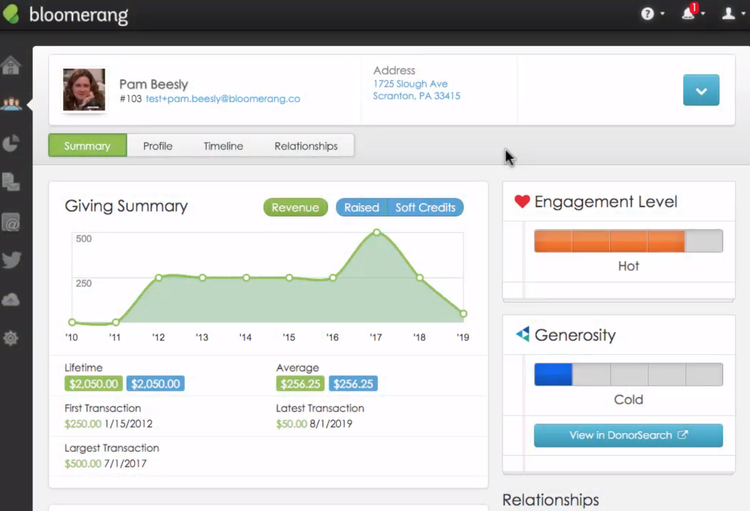Click the Pam Beesly name heading
Screen dimensions: 750x511
click(x=154, y=84)
